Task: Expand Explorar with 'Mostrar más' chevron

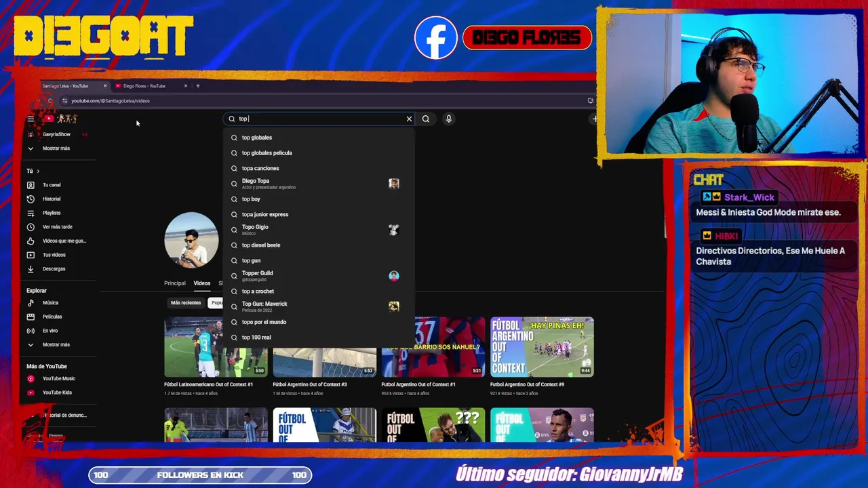Action: tap(31, 344)
